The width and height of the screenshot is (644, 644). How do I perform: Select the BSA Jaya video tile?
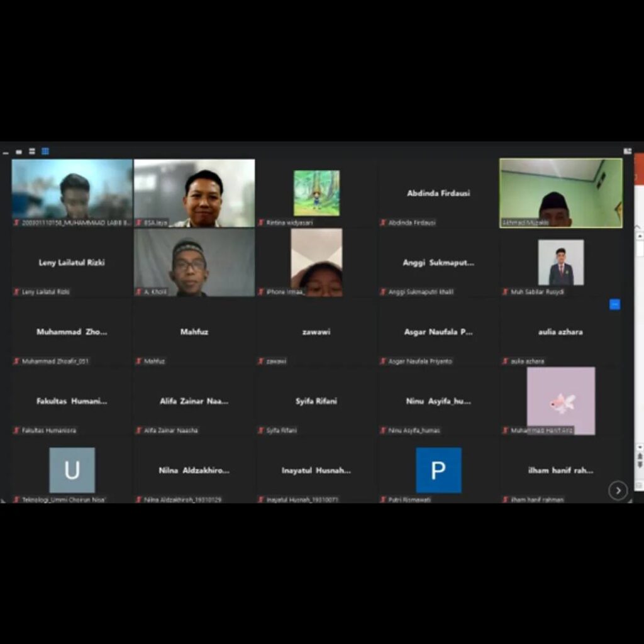(194, 192)
